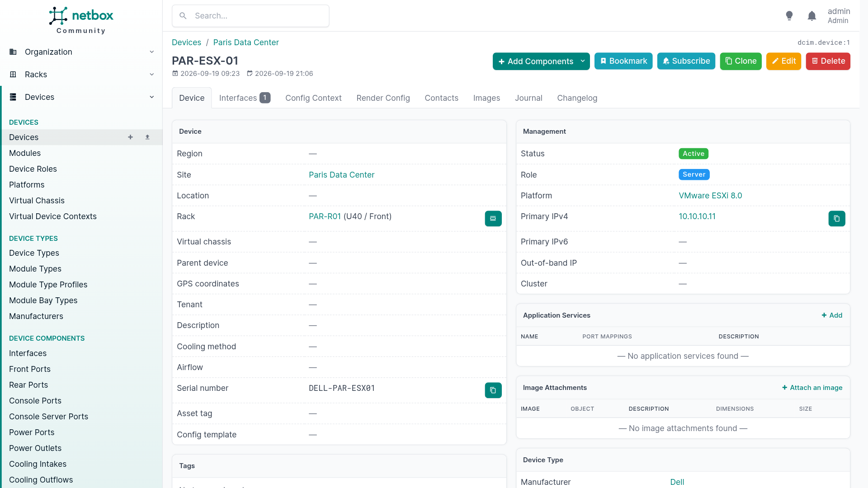Screen dimensions: 868x488
Task: Open Device Types in the sidebar
Action: click(x=34, y=253)
